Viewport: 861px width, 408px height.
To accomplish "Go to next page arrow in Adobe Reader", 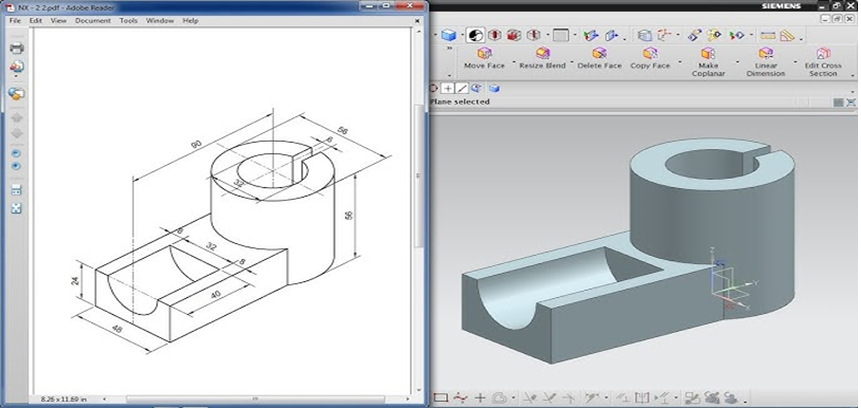I will [16, 133].
